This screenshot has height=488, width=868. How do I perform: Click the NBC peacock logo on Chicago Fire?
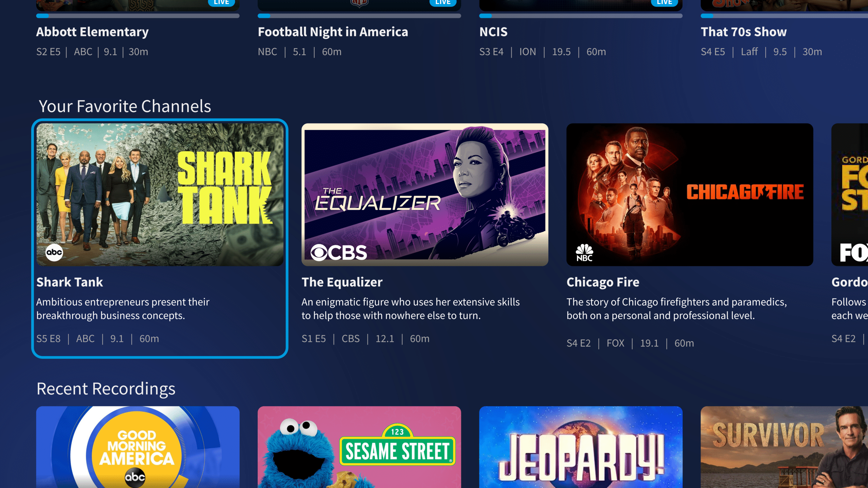pyautogui.click(x=585, y=253)
